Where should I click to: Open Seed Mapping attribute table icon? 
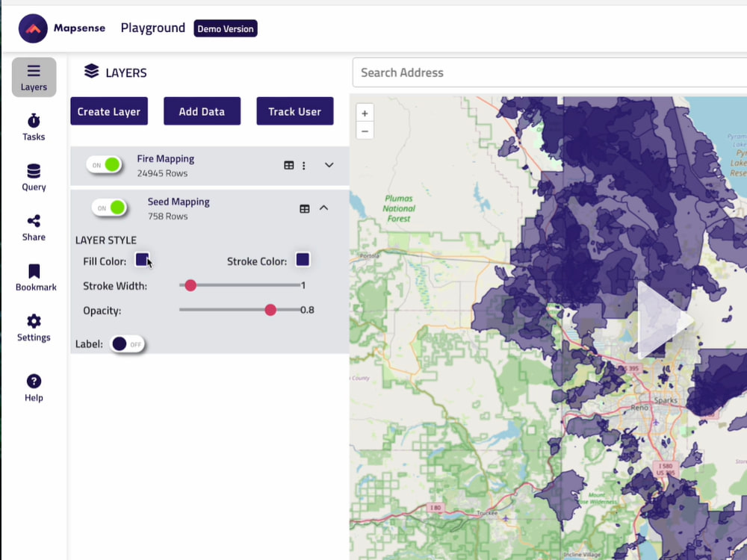305,208
